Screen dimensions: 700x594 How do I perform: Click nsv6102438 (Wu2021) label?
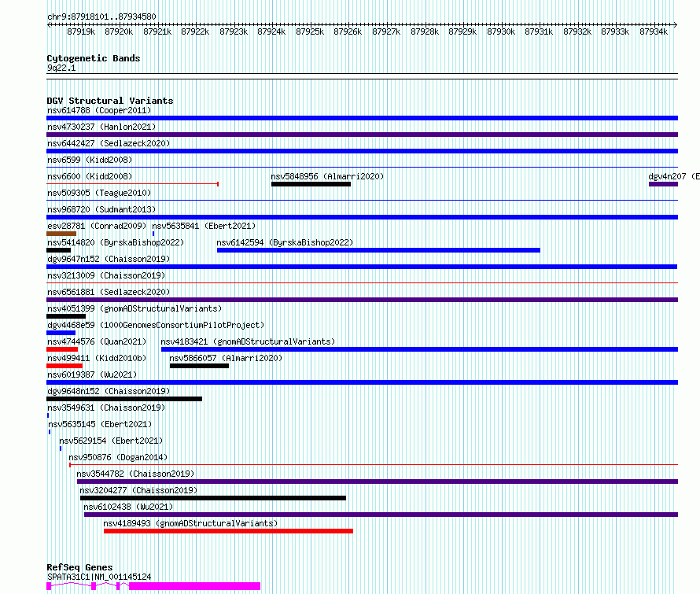click(128, 507)
